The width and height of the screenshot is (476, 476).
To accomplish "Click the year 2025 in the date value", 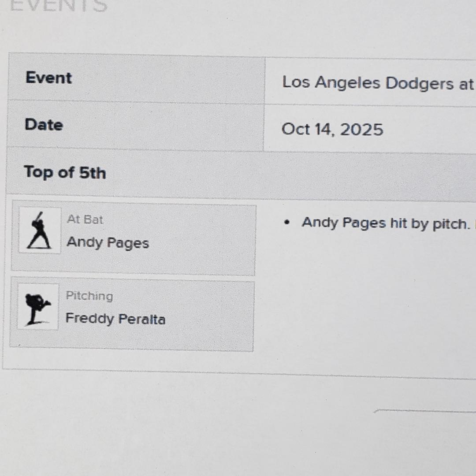I will point(361,130).
